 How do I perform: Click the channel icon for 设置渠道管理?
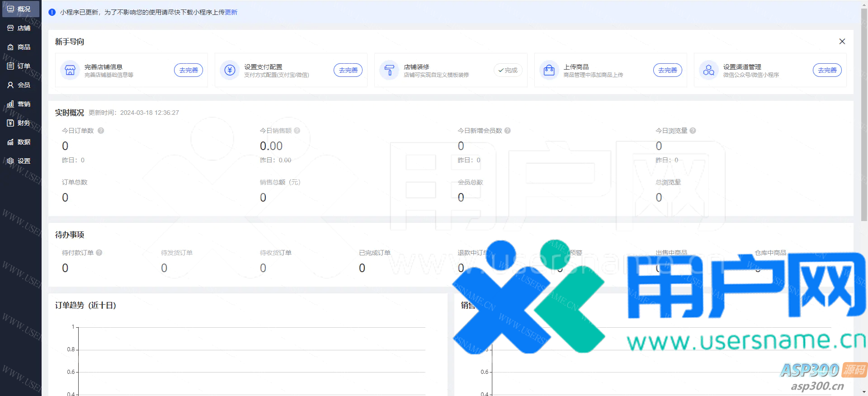coord(708,70)
